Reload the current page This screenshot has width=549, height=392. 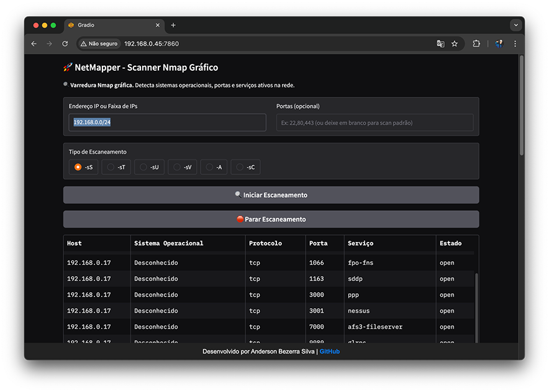tap(65, 43)
